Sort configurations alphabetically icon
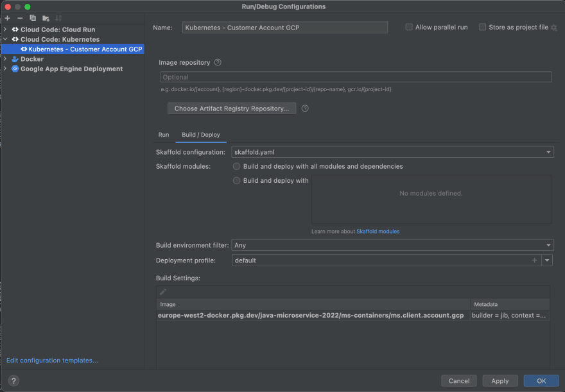This screenshot has width=565, height=392. click(58, 18)
